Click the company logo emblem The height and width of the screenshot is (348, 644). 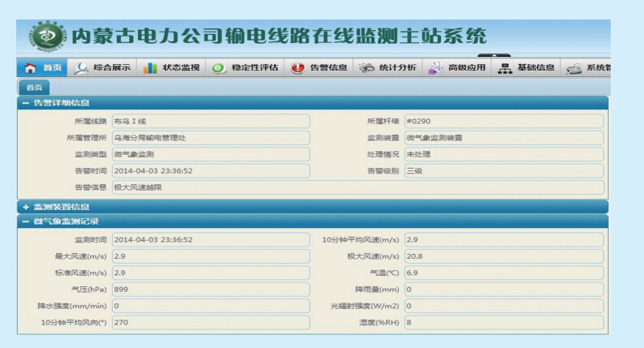pos(47,37)
